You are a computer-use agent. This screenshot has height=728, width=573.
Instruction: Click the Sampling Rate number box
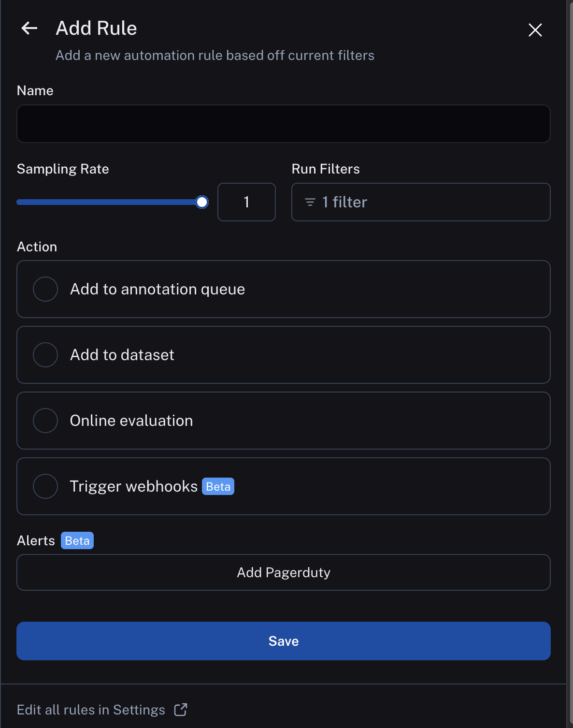tap(246, 202)
